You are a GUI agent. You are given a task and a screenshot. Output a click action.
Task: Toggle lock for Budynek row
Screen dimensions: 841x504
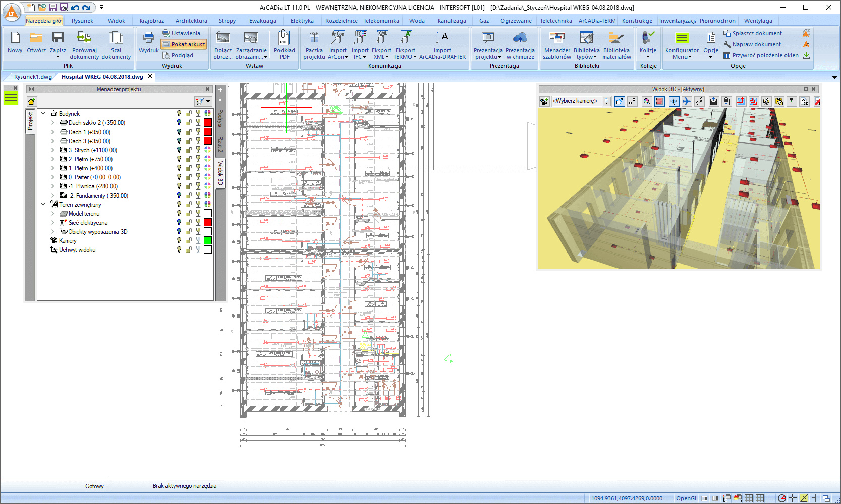click(189, 113)
